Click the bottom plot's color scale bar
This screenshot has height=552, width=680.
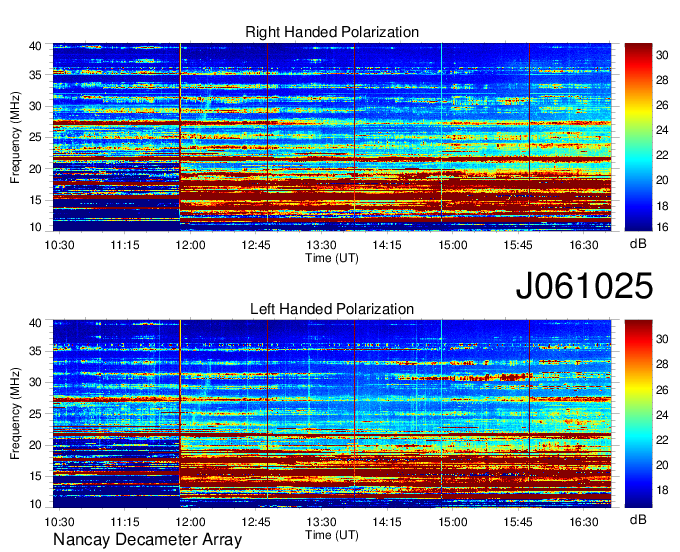coord(638,414)
